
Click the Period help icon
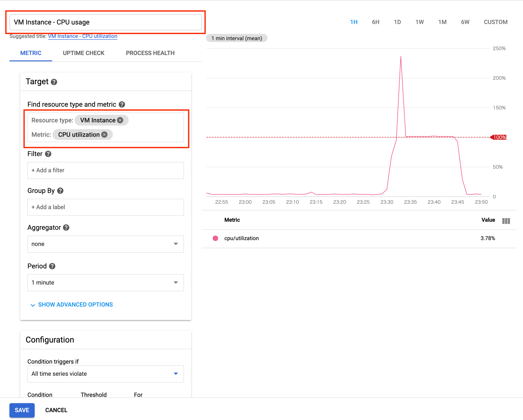point(52,266)
